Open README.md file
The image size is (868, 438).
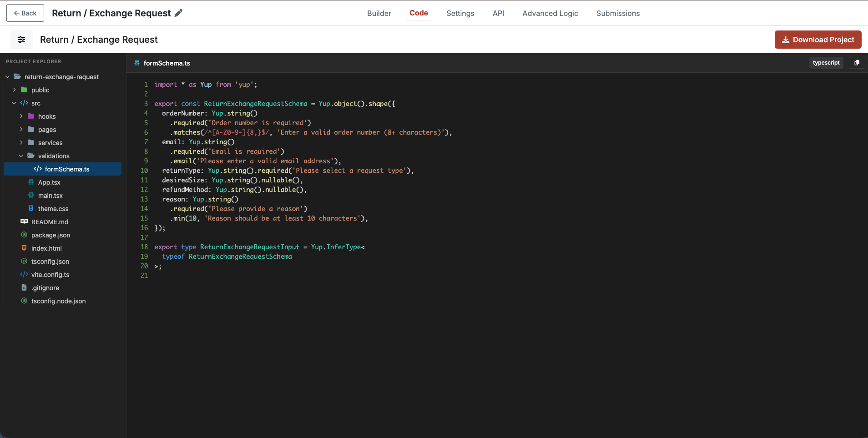50,222
